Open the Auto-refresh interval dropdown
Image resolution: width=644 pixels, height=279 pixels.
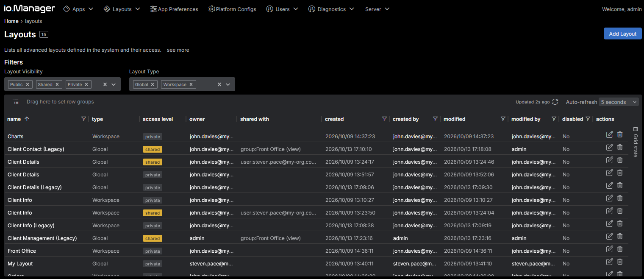click(x=619, y=102)
